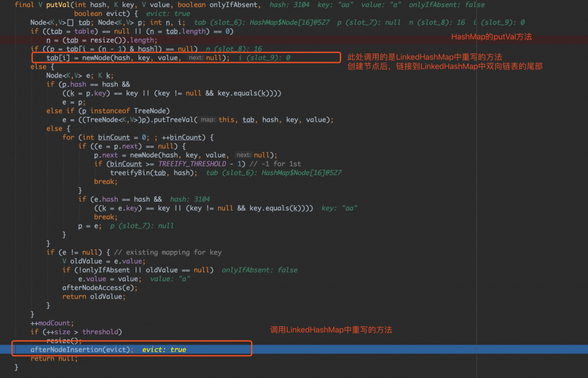Click the 'tab[i] = newNode(hash, key, value' line
Viewport: 588px width, 378px height.
coord(138,58)
